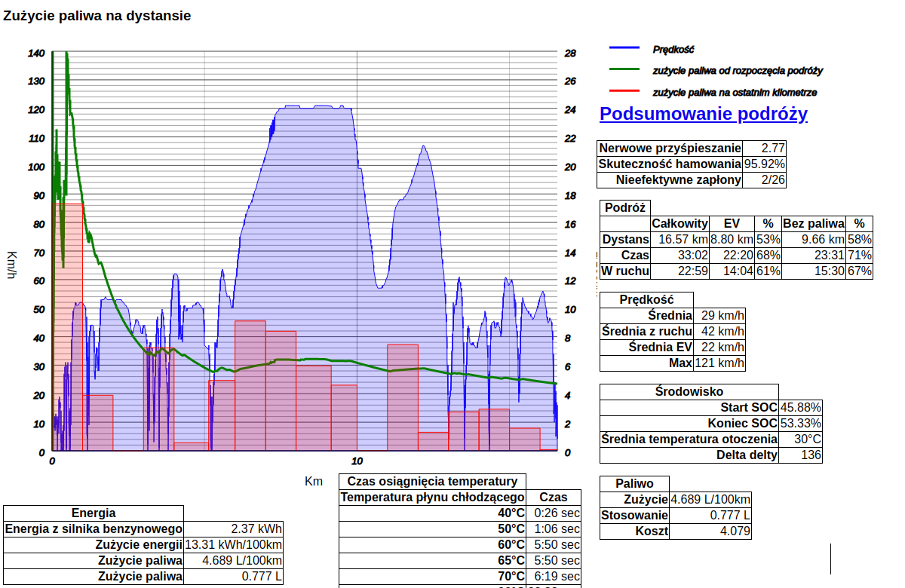Select the EV column header in Podróż table
Viewport: 905px width, 588px height.
pos(732,223)
